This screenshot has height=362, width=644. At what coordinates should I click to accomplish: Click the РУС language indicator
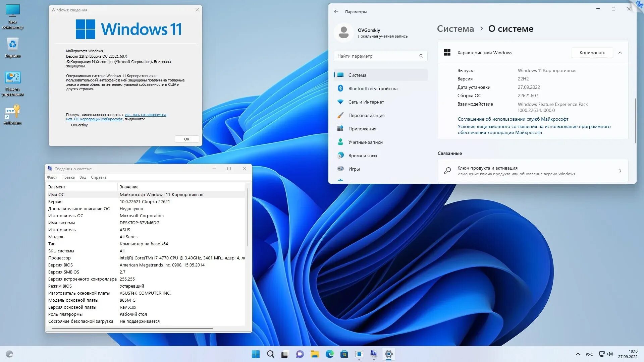[589, 354]
